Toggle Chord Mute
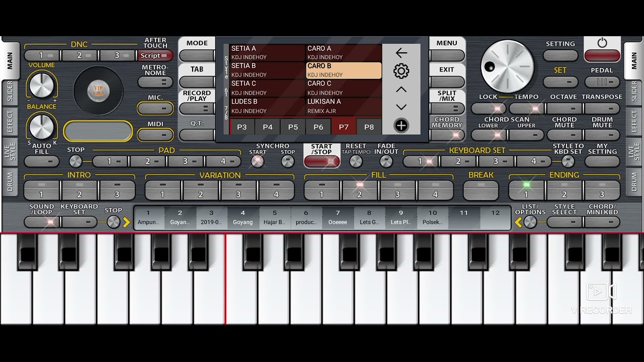Image resolution: width=644 pixels, height=362 pixels. click(564, 135)
